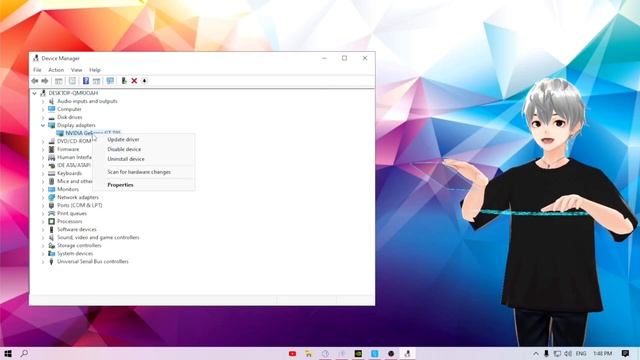640x360 pixels.
Task: Expand the Ports (COM & LPT) arrow
Action: tap(43, 205)
